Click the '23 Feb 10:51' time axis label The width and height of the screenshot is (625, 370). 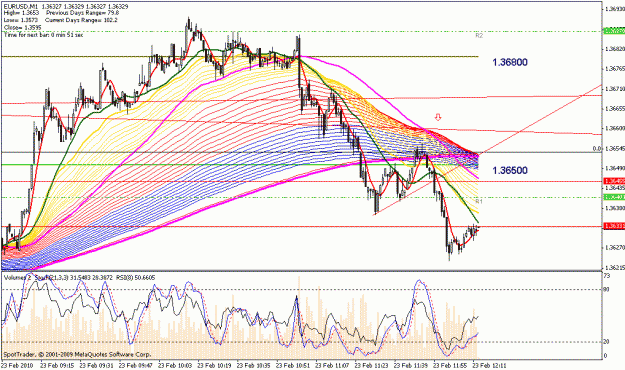[x=293, y=365]
